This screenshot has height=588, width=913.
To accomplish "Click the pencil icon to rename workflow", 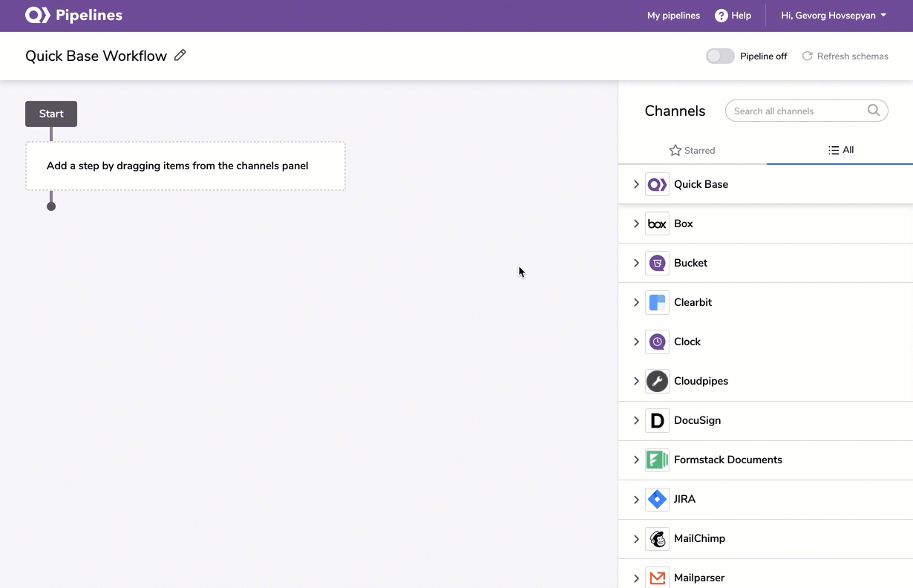I will [x=180, y=55].
